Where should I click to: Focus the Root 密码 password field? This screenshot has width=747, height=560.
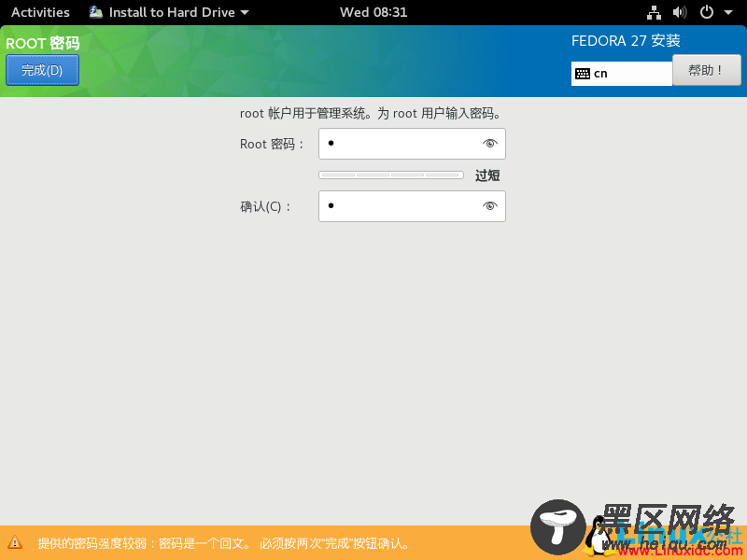point(412,144)
